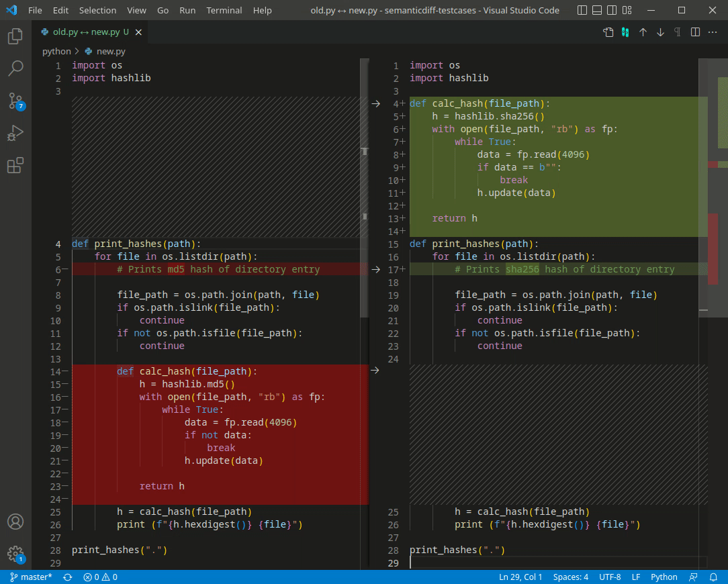Click line number 14 in left gutter
Image resolution: width=728 pixels, height=584 pixels.
click(x=56, y=372)
